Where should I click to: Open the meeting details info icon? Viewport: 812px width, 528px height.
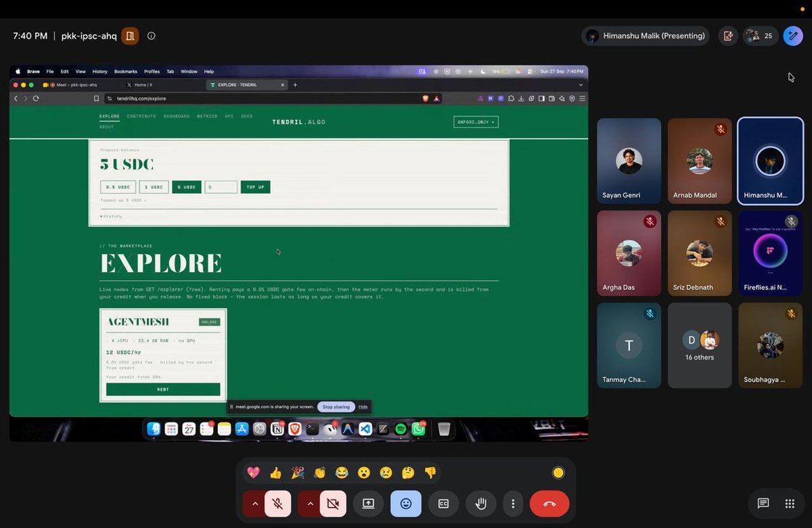tap(151, 36)
